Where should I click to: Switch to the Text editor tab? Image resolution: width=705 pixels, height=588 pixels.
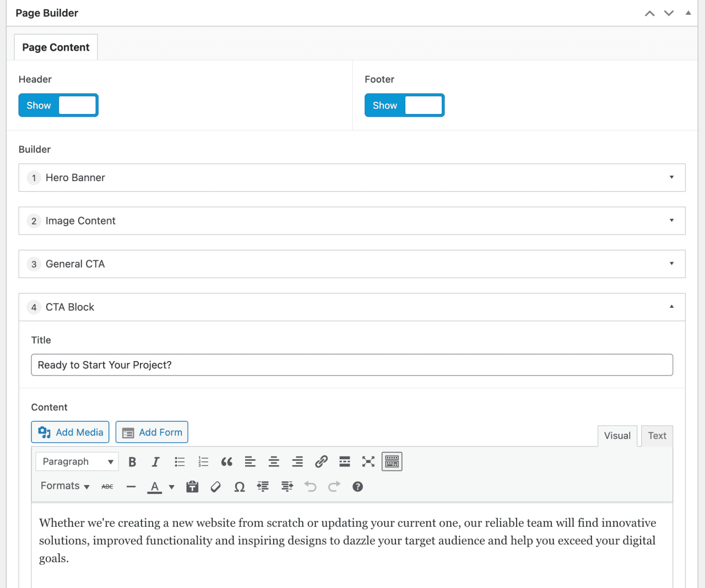657,436
